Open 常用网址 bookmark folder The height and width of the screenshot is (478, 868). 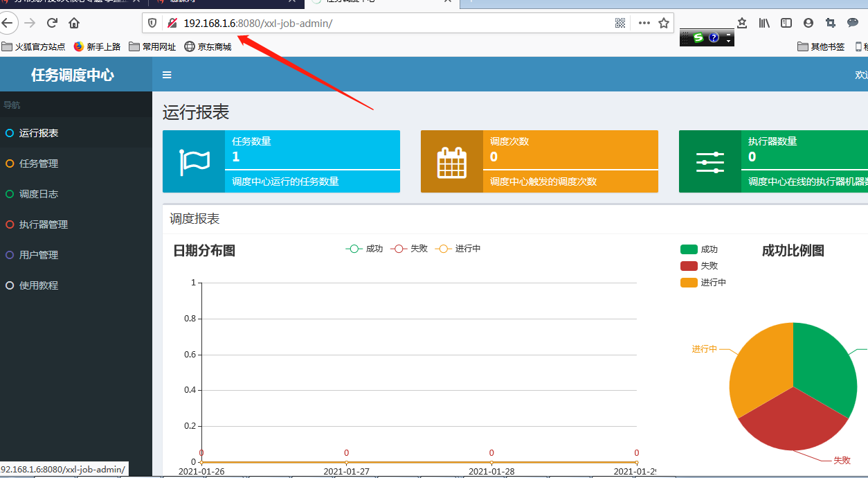click(x=152, y=47)
